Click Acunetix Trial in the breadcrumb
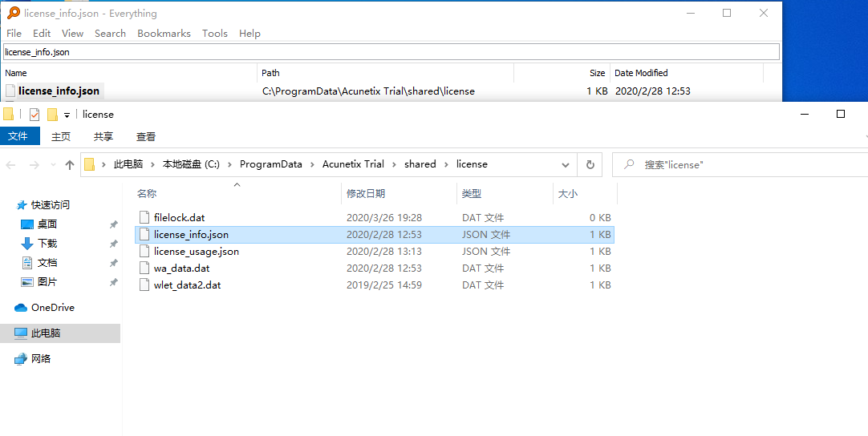 (353, 164)
